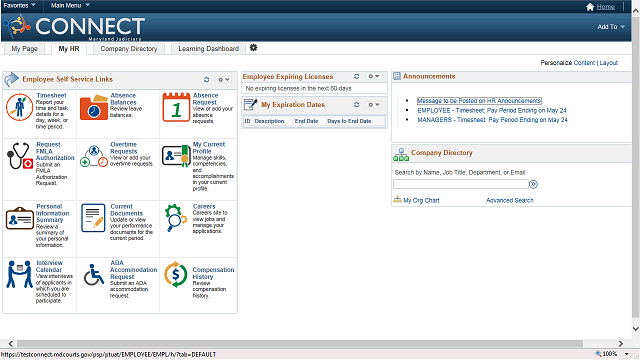Click the Home house icon
Image resolution: width=640 pixels, height=360 pixels.
(590, 7)
